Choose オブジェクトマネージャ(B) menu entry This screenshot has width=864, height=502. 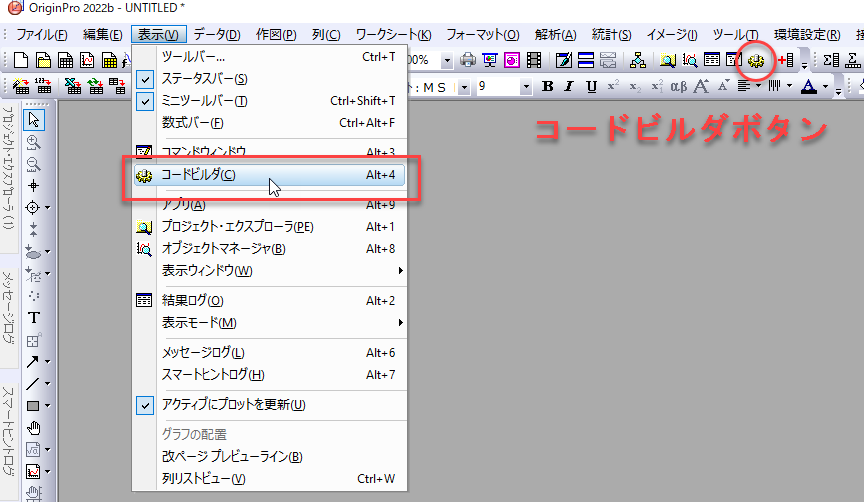click(x=270, y=249)
